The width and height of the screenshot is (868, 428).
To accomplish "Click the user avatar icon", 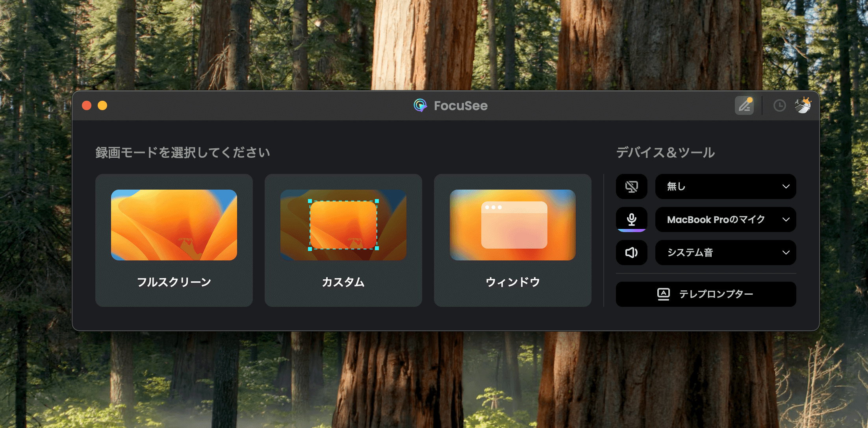I will point(803,105).
